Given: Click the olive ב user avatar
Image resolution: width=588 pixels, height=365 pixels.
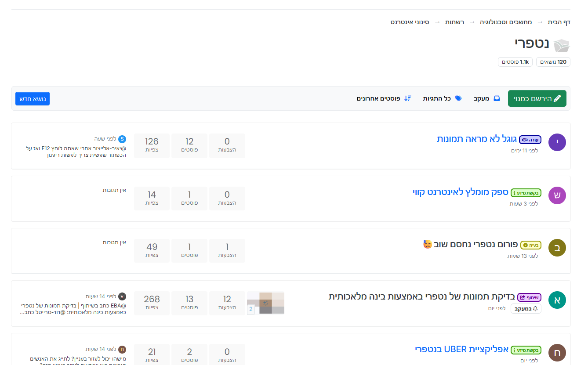Looking at the screenshot, I should [x=557, y=248].
